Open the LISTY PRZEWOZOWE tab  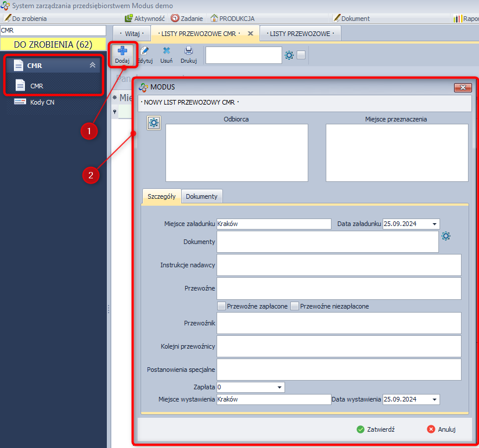click(300, 34)
